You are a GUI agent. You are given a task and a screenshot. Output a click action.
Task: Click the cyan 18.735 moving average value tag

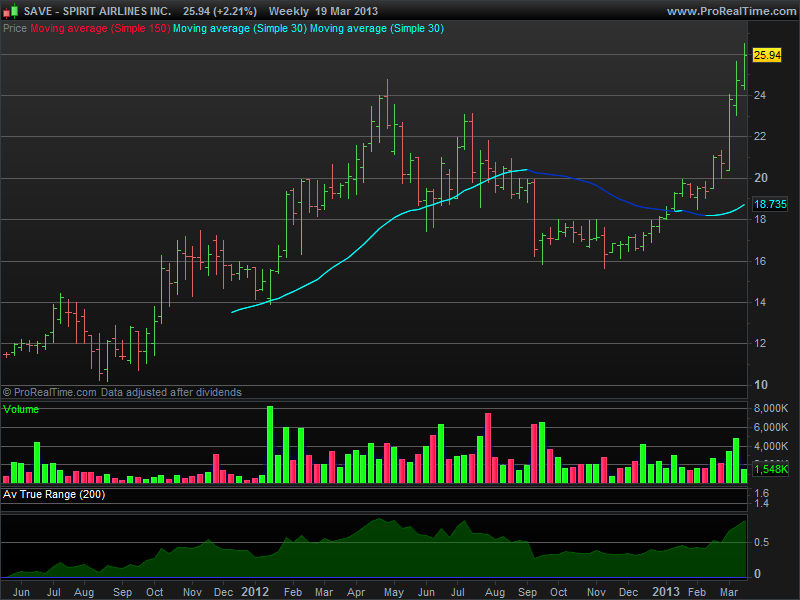[x=770, y=204]
